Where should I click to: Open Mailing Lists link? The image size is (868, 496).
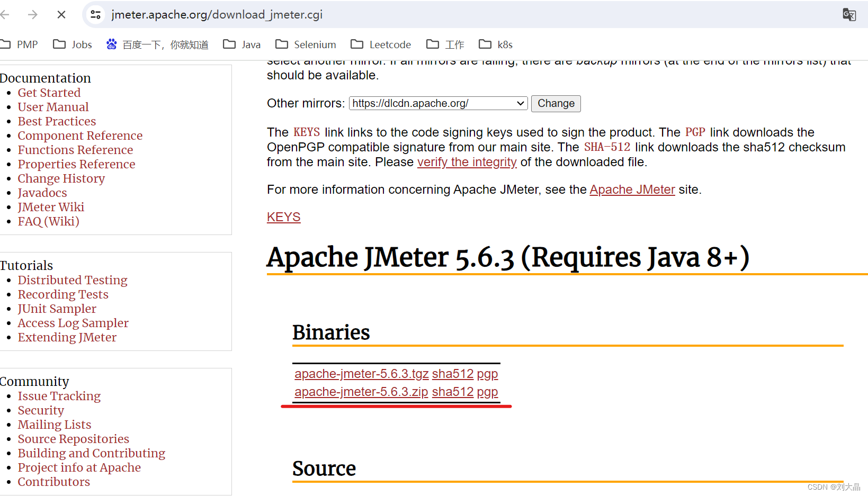pos(55,425)
